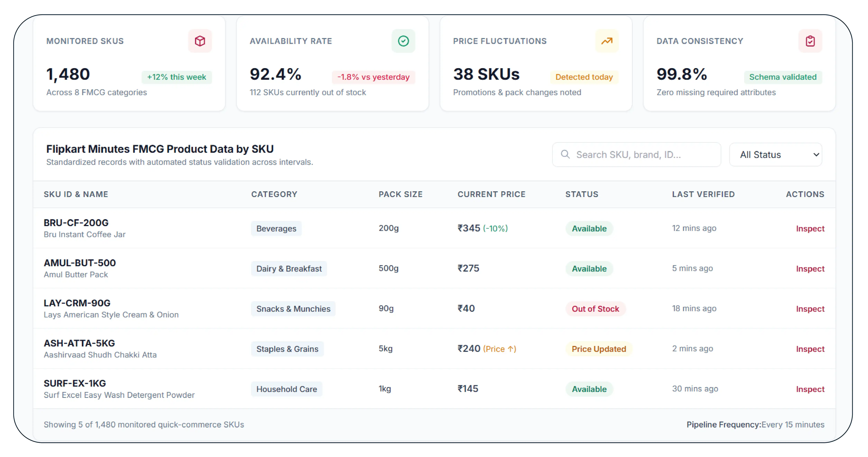Click the 99.8% consistency figure

pyautogui.click(x=682, y=74)
